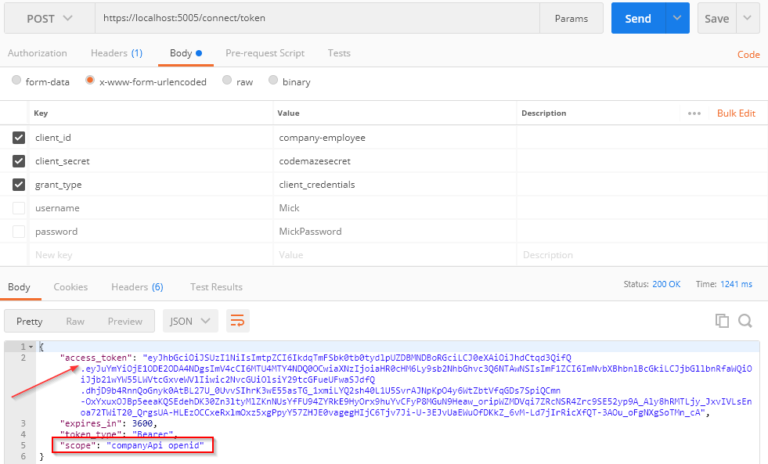Uncheck the client_id parameter checkbox
The width and height of the screenshot is (768, 464).
(18, 138)
